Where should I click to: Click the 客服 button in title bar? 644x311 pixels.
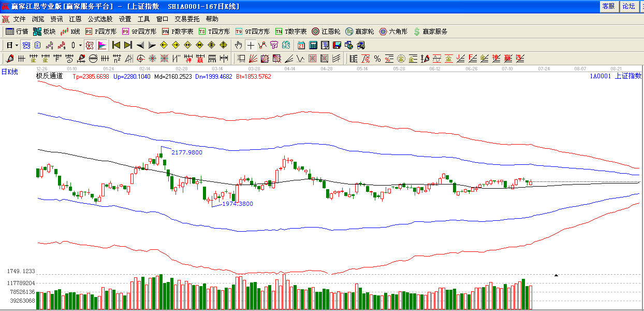coord(608,6)
